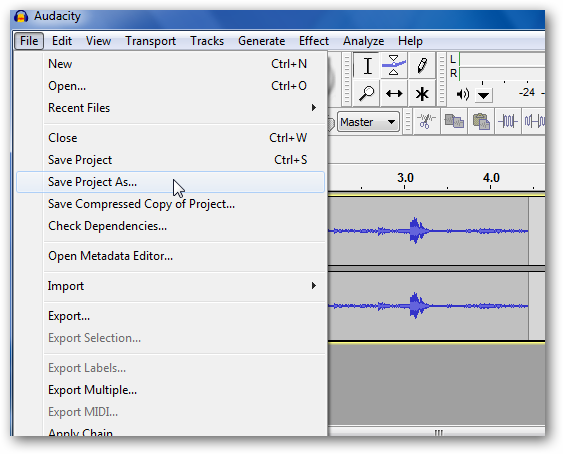Click the tools toolbar drag grip
The image size is (563, 454).
346,79
